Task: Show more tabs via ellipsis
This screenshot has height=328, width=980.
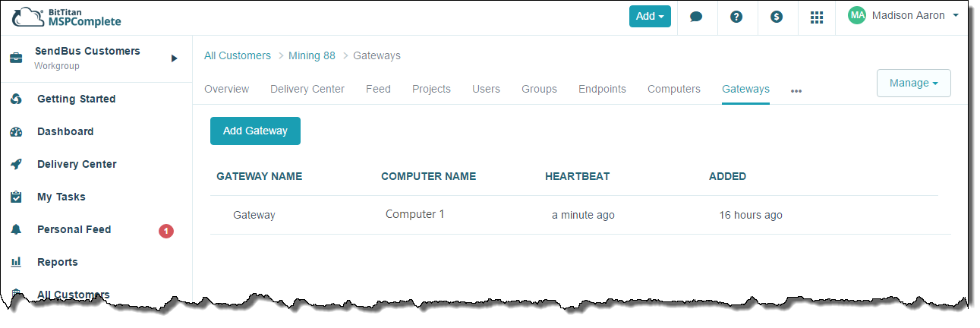Action: tap(796, 90)
